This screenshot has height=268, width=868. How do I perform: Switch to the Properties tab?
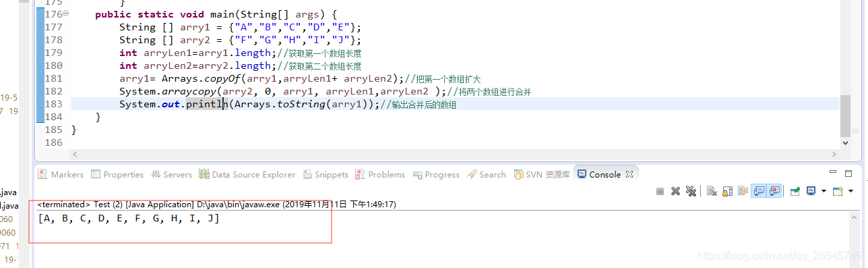click(x=117, y=174)
